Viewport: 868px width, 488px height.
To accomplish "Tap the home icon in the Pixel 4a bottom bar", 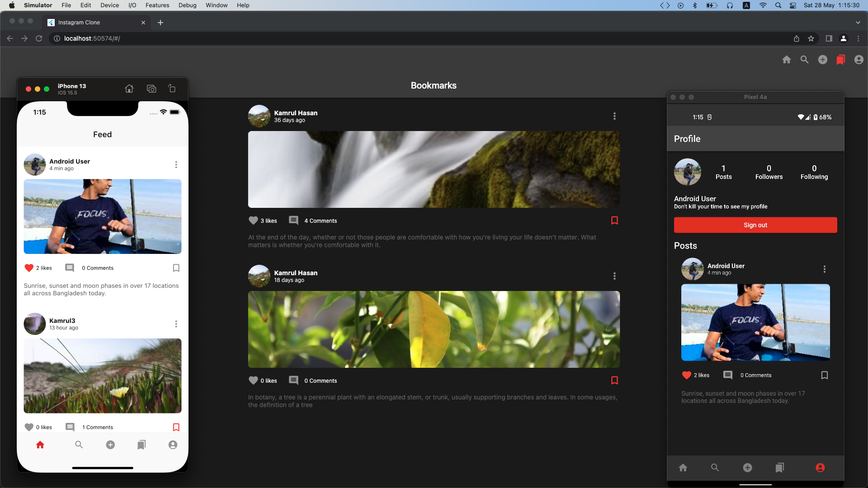I will point(683,467).
